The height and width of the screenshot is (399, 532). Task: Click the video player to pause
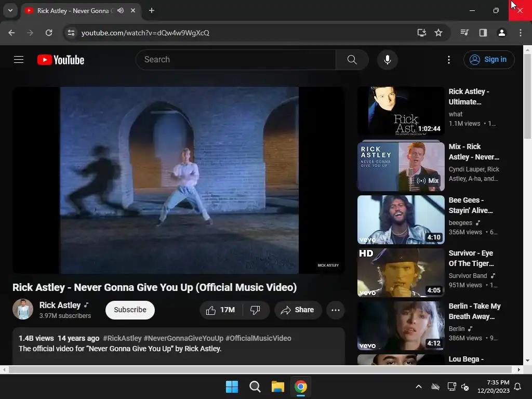(x=179, y=180)
